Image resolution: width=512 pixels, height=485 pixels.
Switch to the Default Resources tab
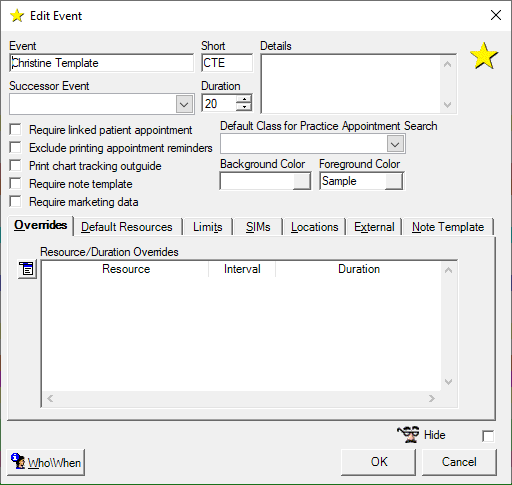coord(127,227)
